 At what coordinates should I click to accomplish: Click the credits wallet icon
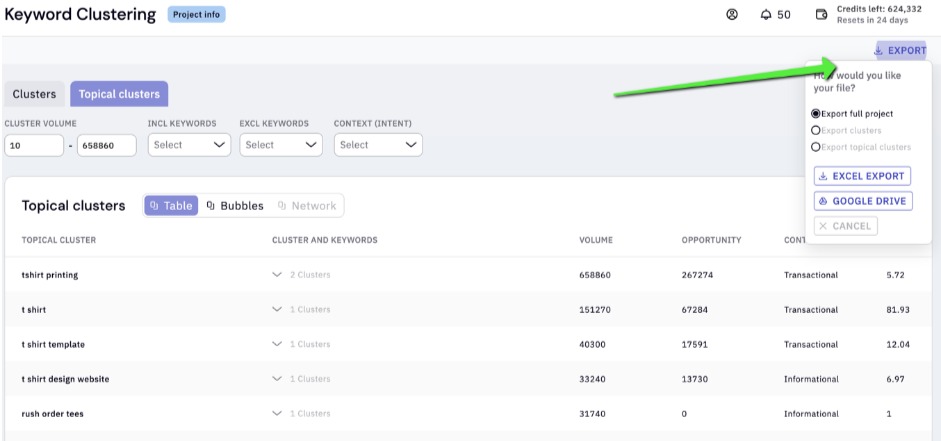[x=822, y=14]
